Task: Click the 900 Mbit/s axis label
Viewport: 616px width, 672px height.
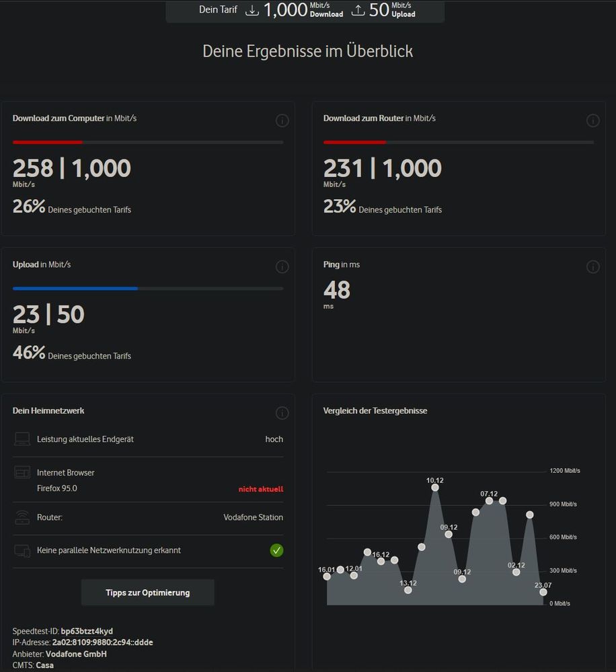Action: (x=563, y=504)
